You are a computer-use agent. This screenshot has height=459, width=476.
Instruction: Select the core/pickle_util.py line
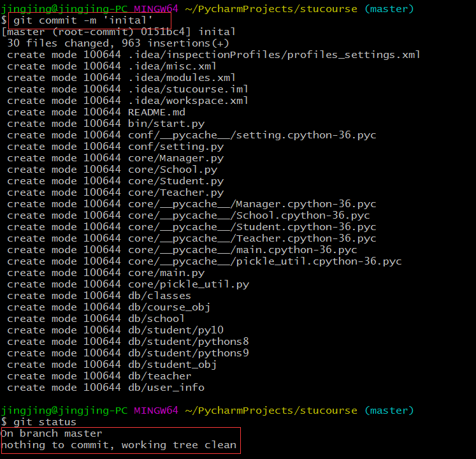click(189, 284)
